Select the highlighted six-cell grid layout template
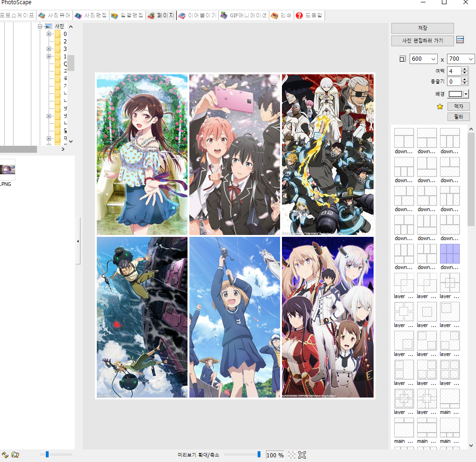Viewport: 476px width, 462px height. pos(450,254)
